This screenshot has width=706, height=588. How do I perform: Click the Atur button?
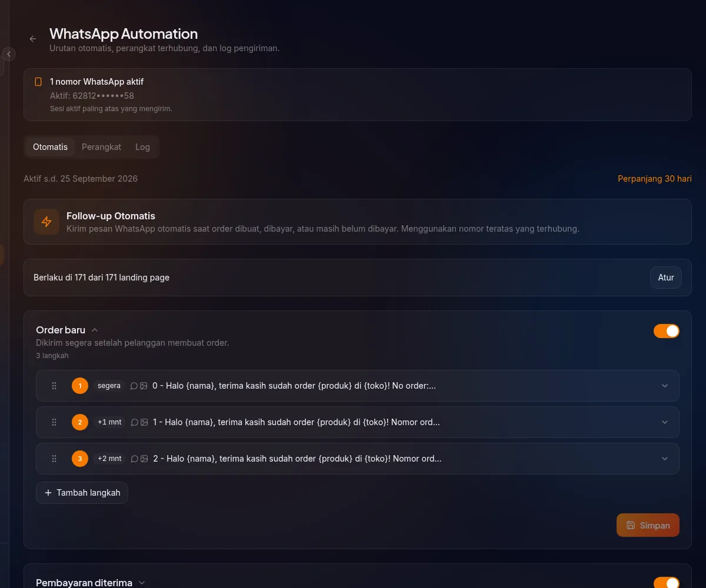666,278
